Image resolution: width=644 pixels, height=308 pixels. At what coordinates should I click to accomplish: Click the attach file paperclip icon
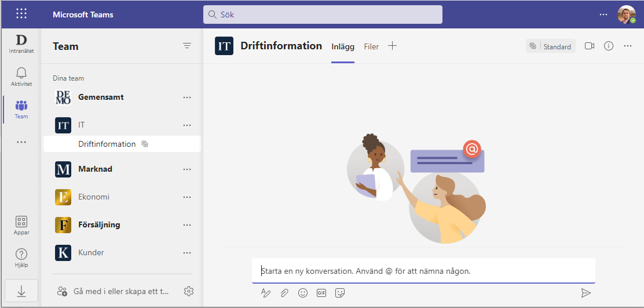(284, 293)
